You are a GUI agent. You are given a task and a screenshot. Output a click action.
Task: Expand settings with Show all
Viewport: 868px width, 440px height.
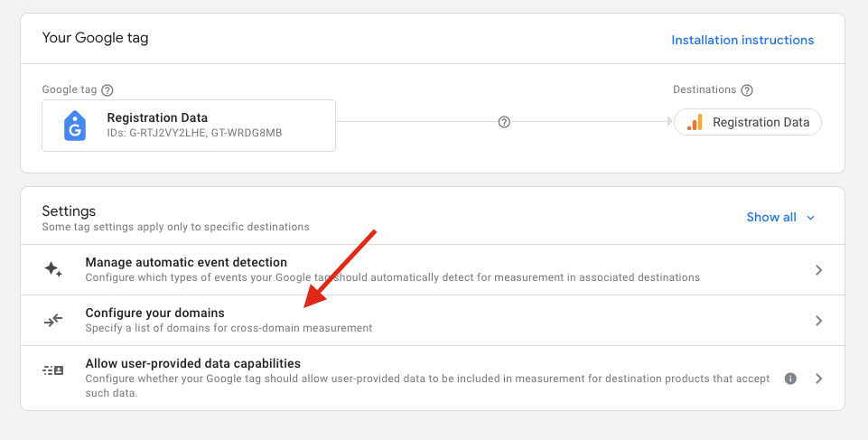tap(771, 217)
